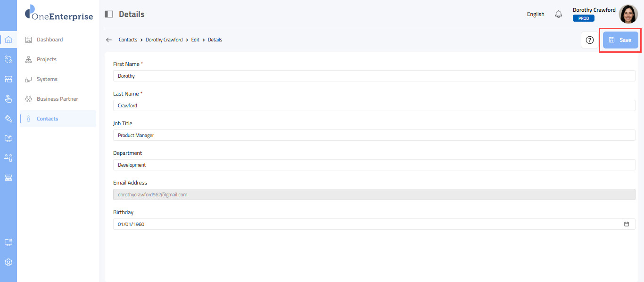644x282 pixels.
Task: Click the help question mark icon
Action: pos(589,40)
